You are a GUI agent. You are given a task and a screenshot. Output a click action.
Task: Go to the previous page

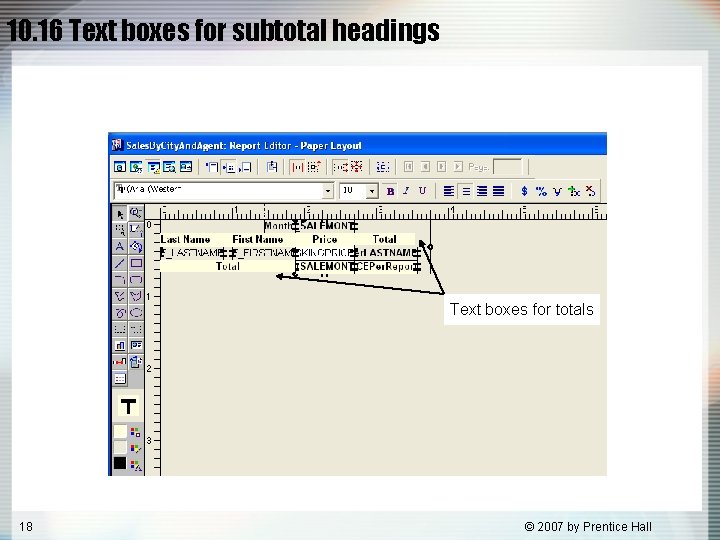[x=425, y=167]
